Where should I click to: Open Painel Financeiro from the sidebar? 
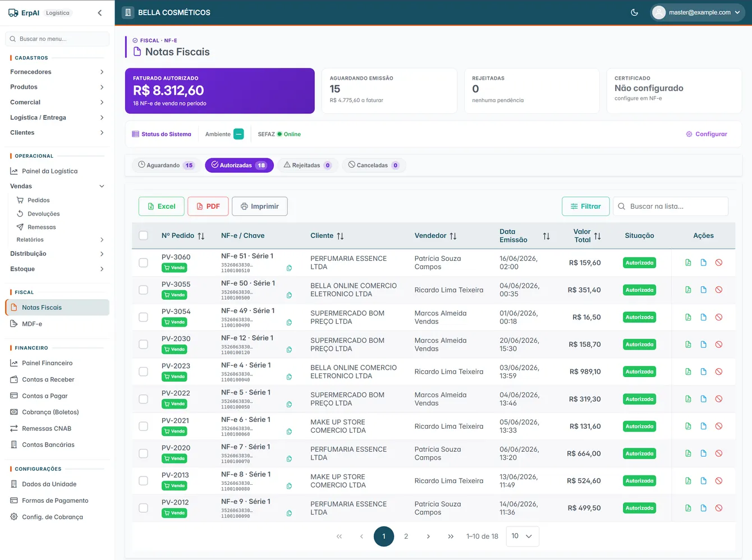click(x=47, y=363)
